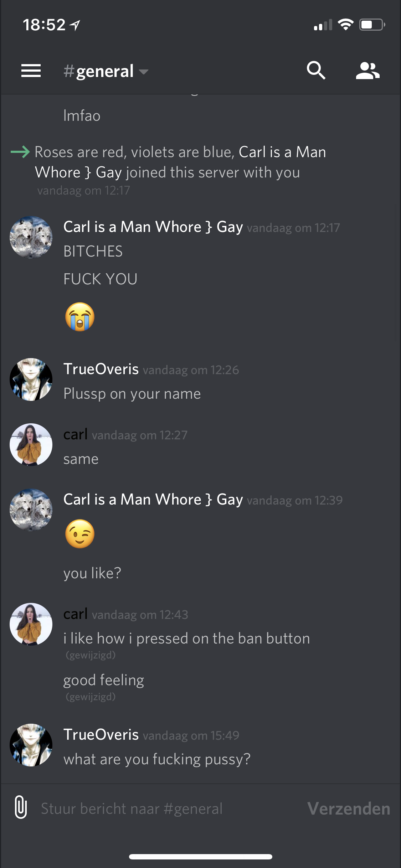Tap the crying emoji message
Viewport: 401px width, 868px height.
[80, 317]
